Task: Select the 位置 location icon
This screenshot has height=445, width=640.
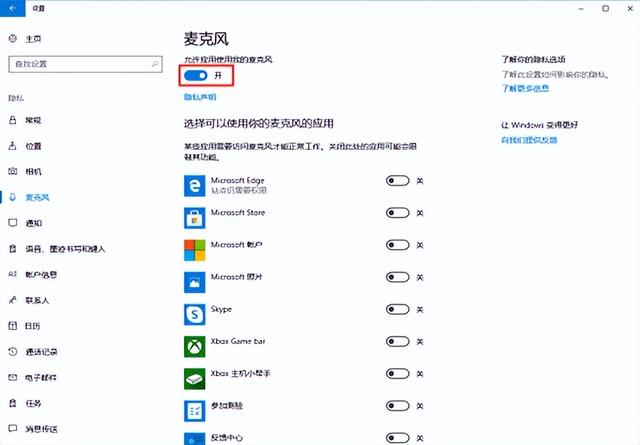Action: pos(13,146)
